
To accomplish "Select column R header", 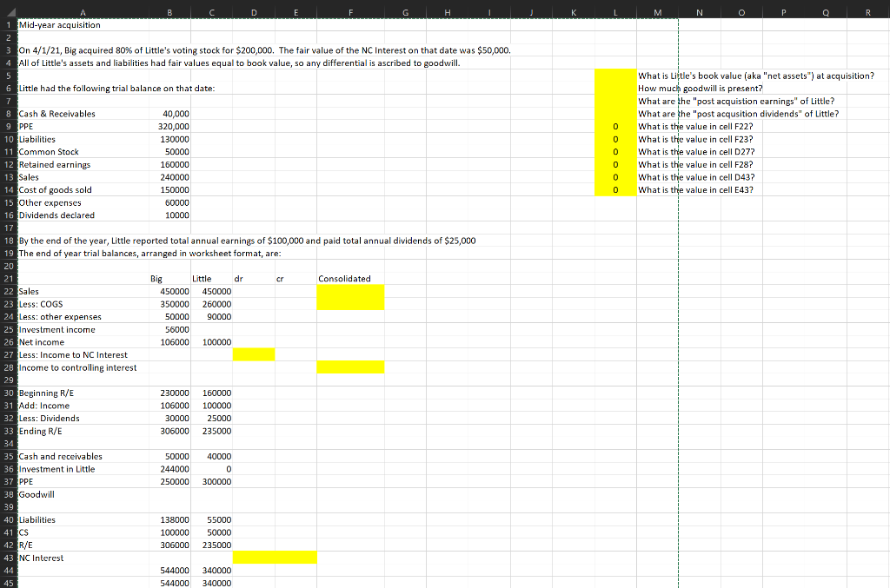I will coord(868,12).
